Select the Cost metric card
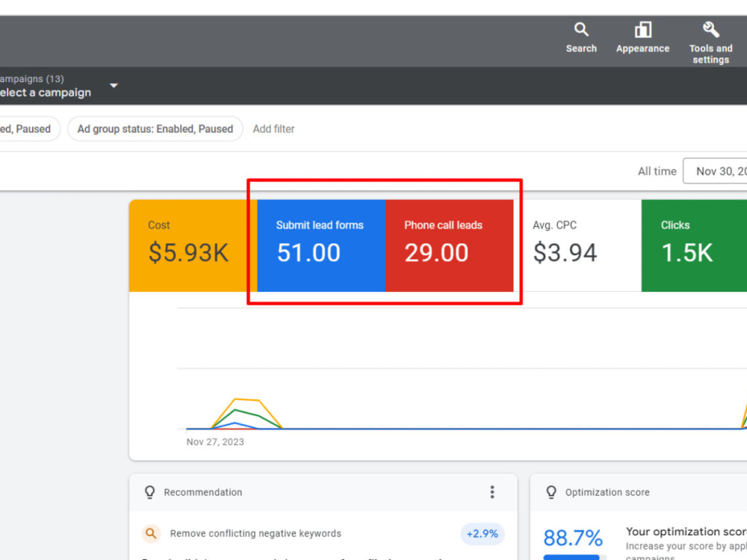 (193, 246)
